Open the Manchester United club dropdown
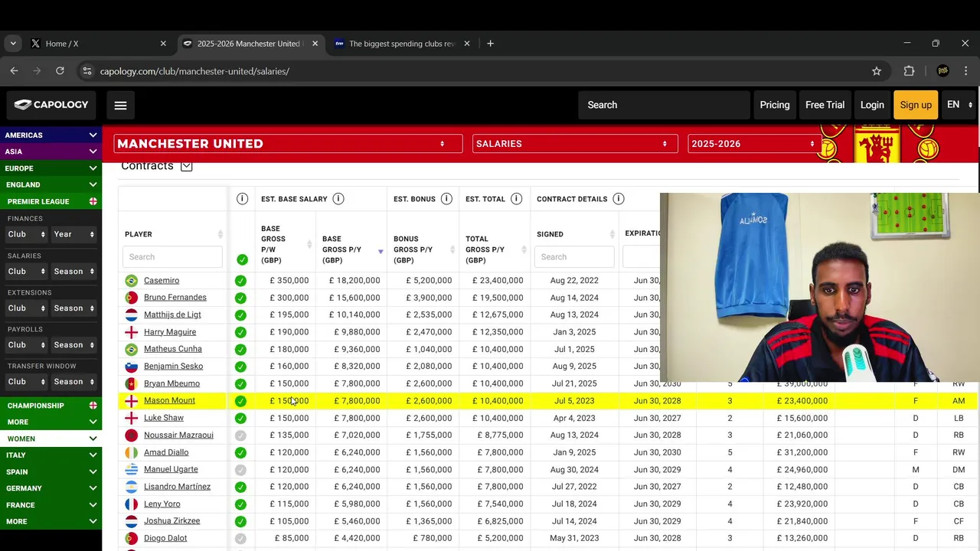This screenshot has height=551, width=980. (288, 144)
